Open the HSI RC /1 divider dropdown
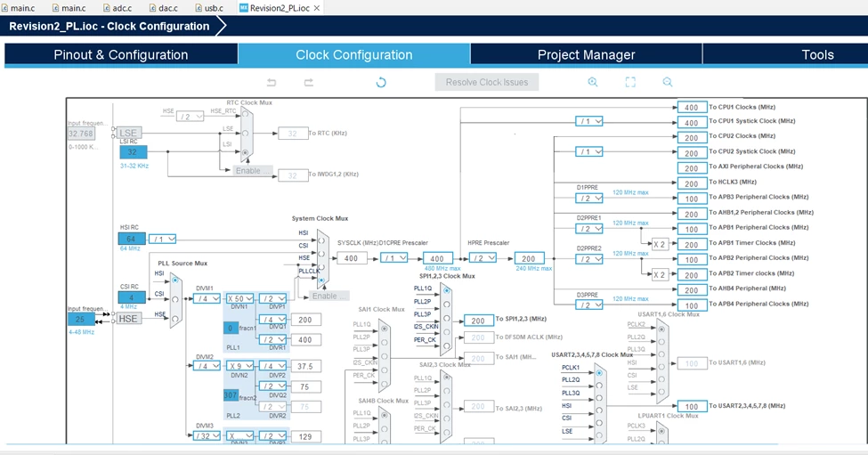 click(162, 240)
